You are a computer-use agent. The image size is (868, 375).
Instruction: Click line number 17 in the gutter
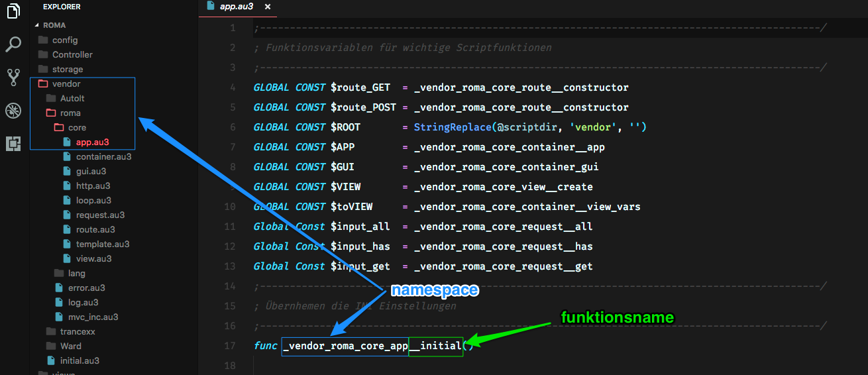(230, 346)
